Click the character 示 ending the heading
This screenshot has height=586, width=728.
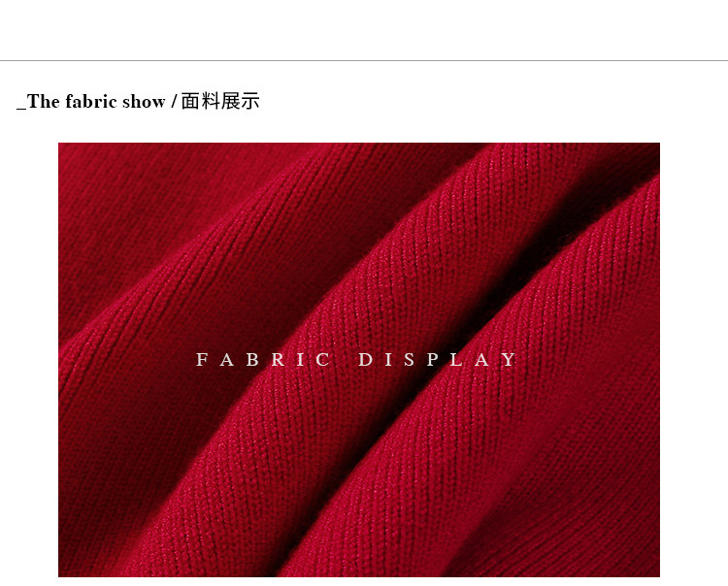(249, 102)
